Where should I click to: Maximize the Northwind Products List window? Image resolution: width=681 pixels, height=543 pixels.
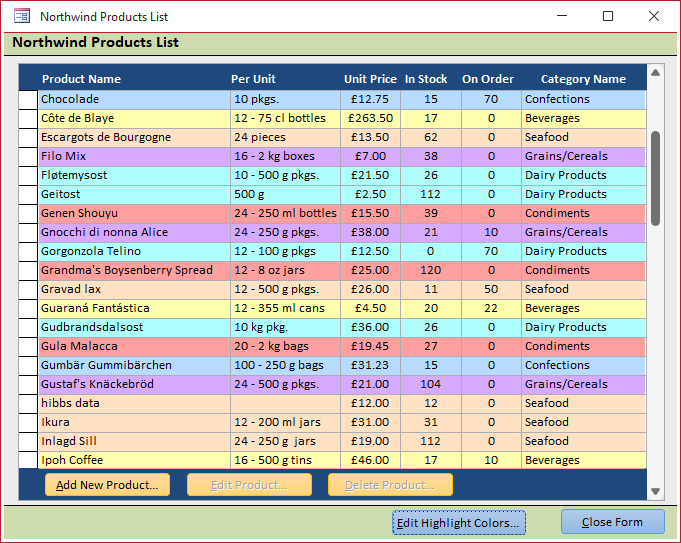point(608,16)
